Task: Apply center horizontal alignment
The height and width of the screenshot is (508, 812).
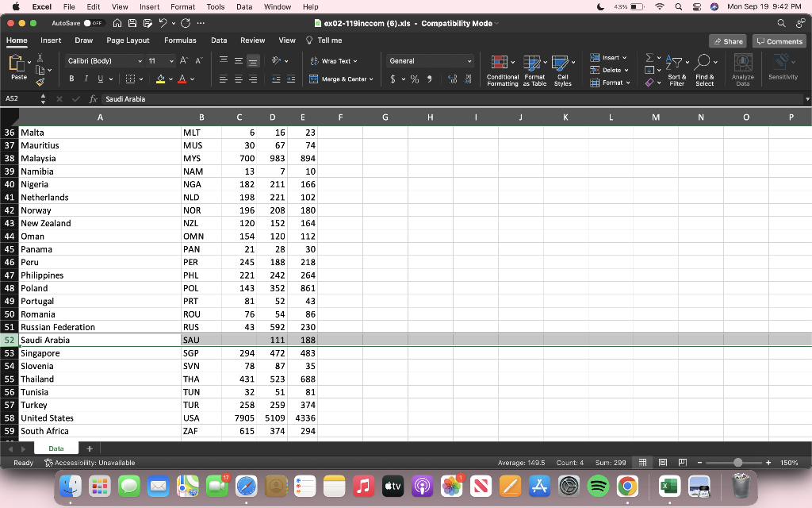Action: (238, 79)
